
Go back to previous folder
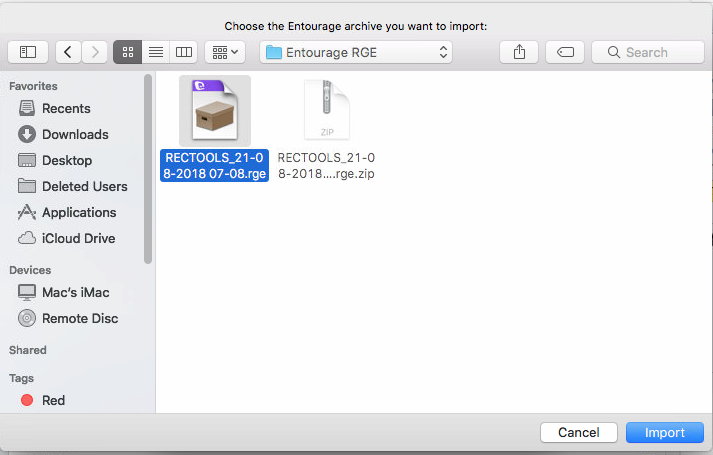68,52
